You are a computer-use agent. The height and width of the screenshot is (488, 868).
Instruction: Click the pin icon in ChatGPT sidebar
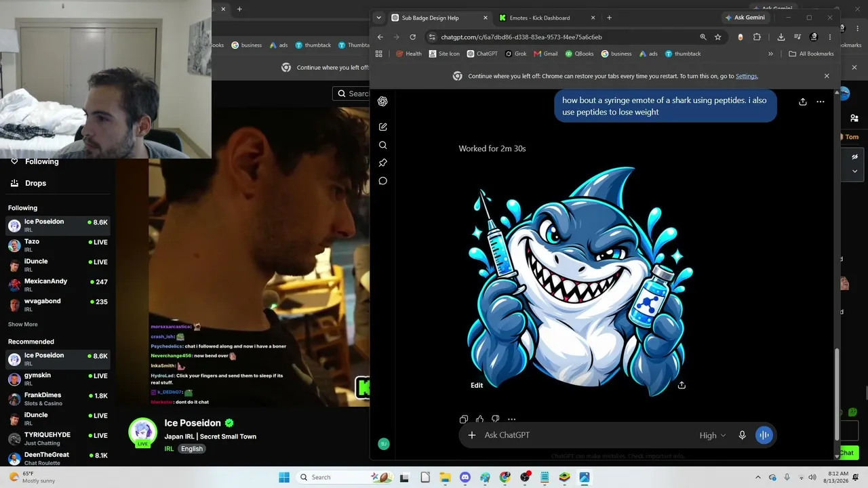coord(382,163)
